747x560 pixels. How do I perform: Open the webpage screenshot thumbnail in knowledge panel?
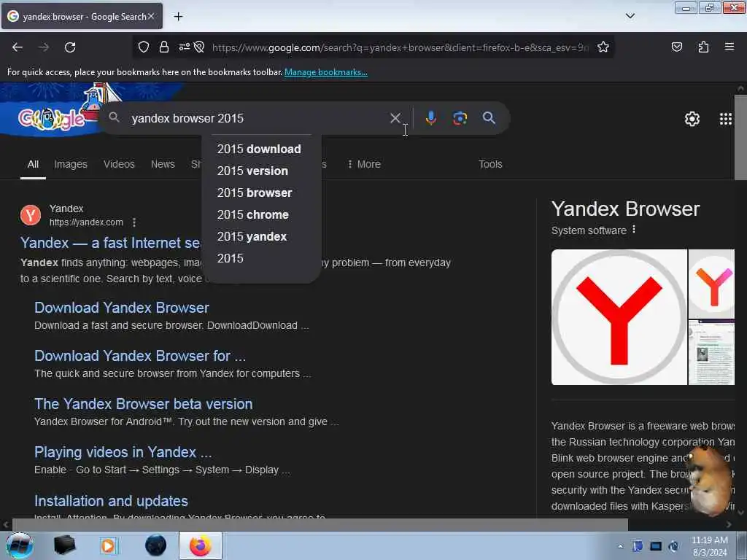(x=711, y=352)
